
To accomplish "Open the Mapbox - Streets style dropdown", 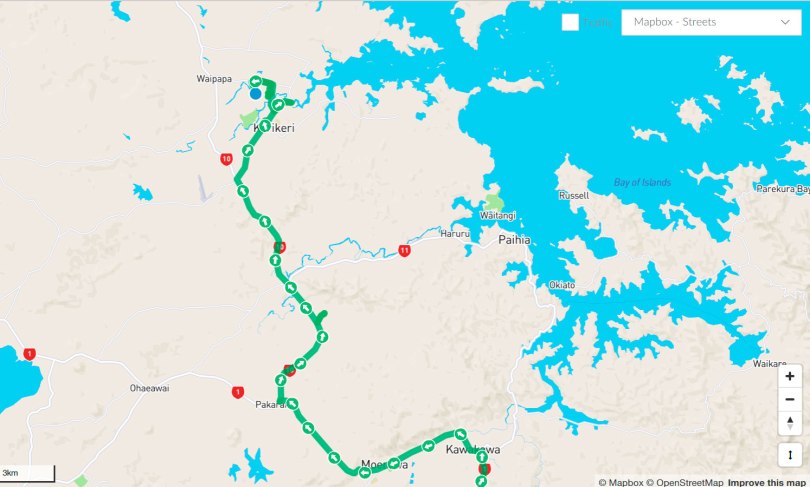I will pos(711,22).
